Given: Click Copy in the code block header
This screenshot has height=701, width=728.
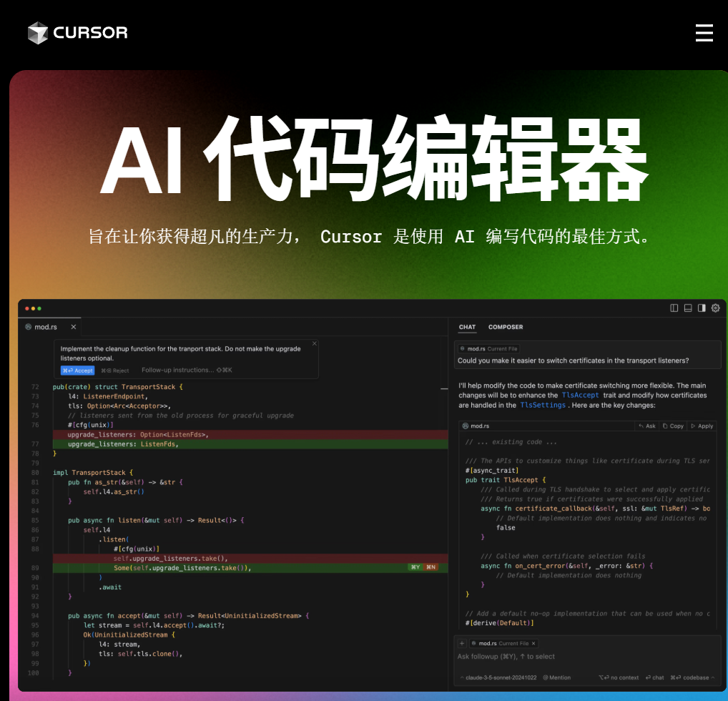Looking at the screenshot, I should 673,426.
